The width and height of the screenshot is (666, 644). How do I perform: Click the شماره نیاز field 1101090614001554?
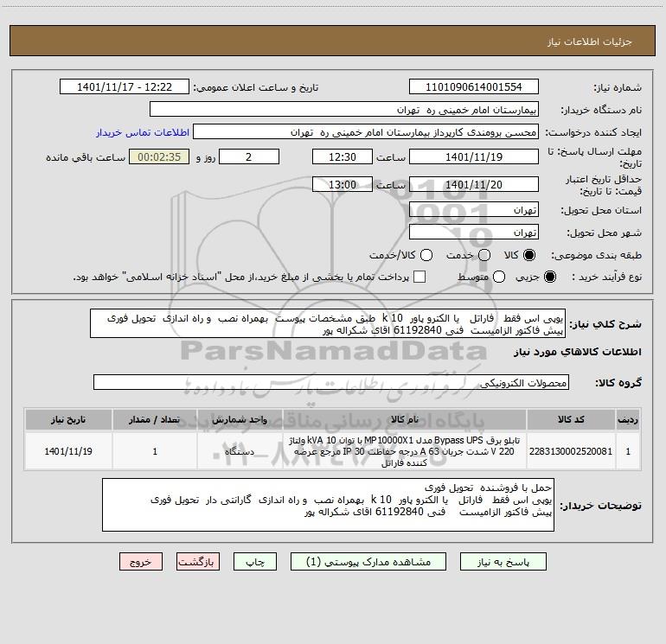coord(474,86)
